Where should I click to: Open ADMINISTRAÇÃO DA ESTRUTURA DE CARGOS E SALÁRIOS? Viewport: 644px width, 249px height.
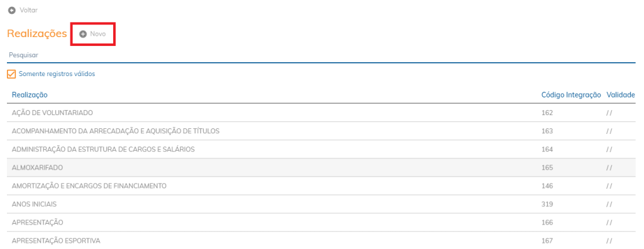point(321,149)
